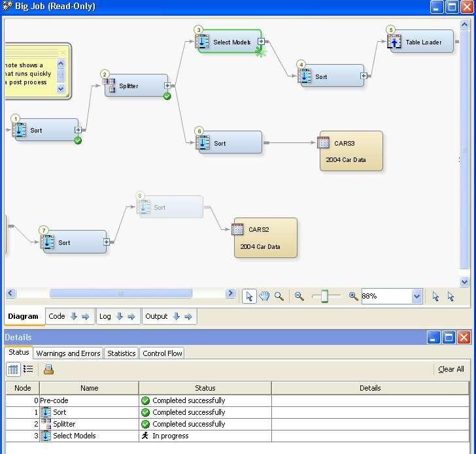The width and height of the screenshot is (476, 454).
Task: Click the first arrow cursor icon right of zoom box
Action: (435, 297)
